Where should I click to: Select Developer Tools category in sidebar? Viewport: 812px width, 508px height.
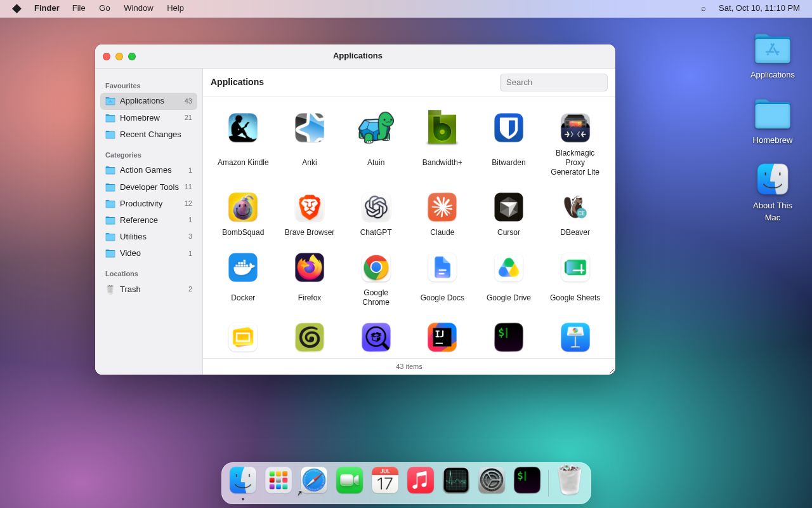coord(148,187)
